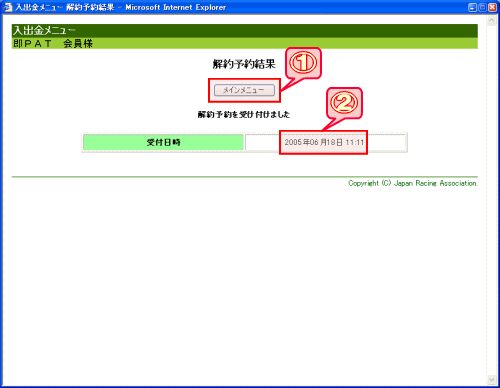Click the Internet Explorer page icon in title bar
Screen dimensions: 500x388
coord(7,7)
